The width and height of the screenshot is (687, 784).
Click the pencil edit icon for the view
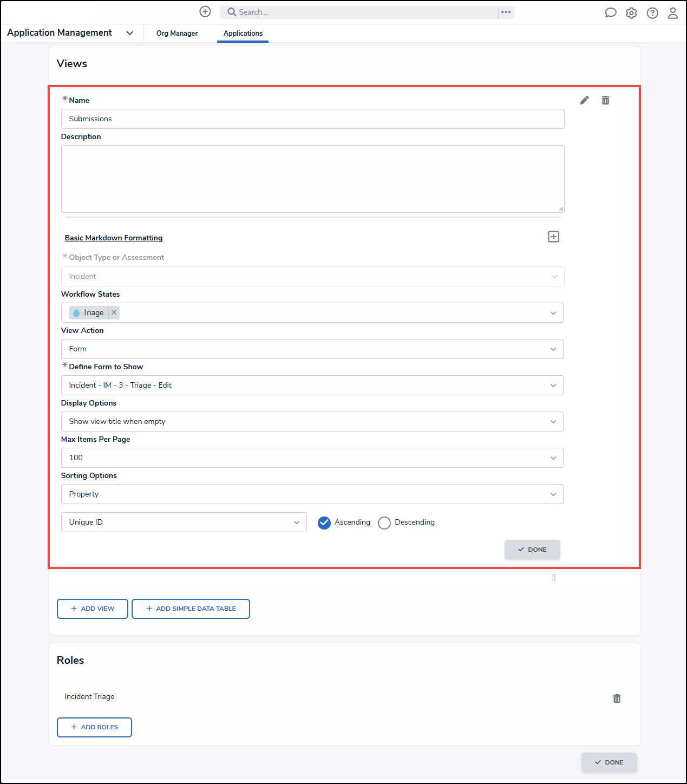coord(585,100)
